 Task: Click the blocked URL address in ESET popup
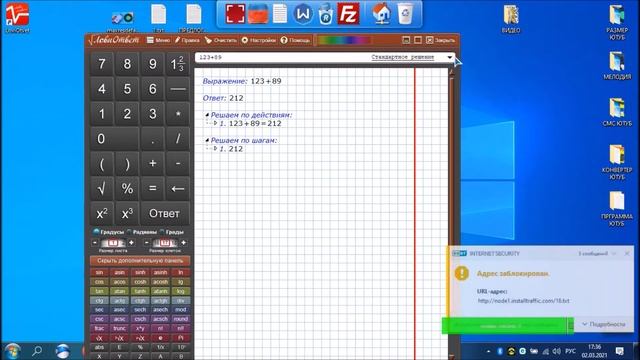(523, 300)
